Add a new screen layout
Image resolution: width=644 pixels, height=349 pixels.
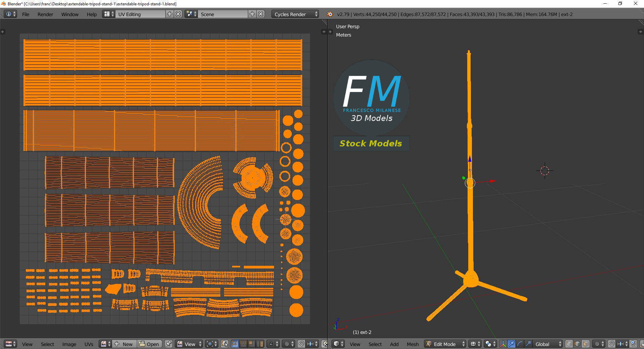click(x=170, y=14)
